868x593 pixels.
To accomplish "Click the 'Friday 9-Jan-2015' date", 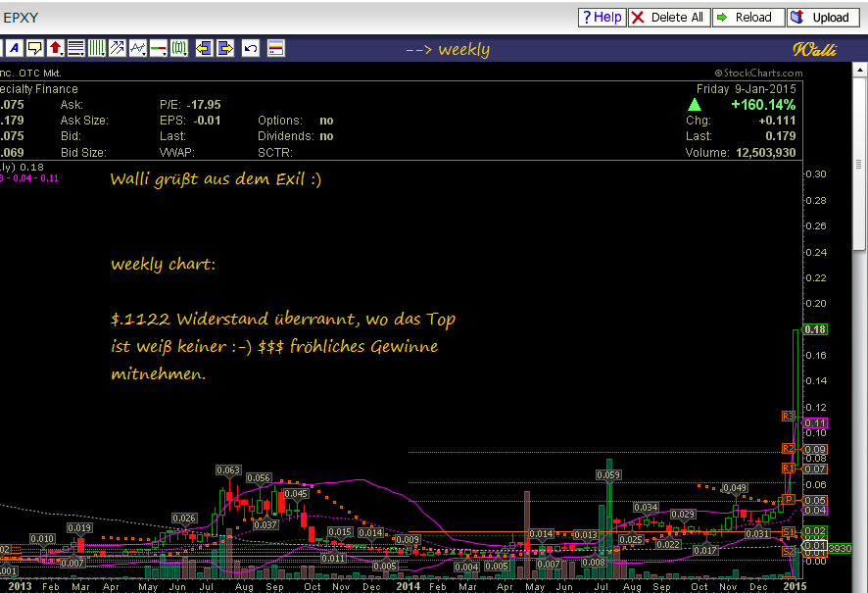I will [746, 89].
